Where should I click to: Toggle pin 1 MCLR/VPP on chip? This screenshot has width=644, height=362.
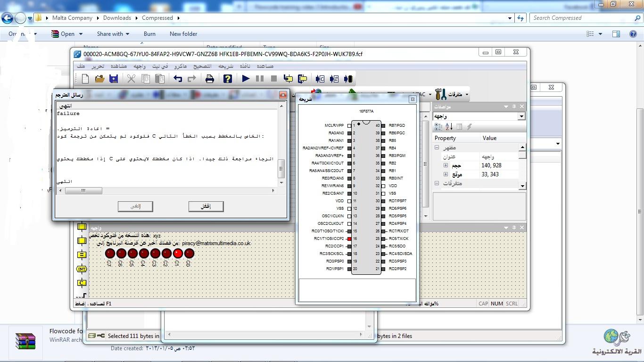pyautogui.click(x=349, y=126)
